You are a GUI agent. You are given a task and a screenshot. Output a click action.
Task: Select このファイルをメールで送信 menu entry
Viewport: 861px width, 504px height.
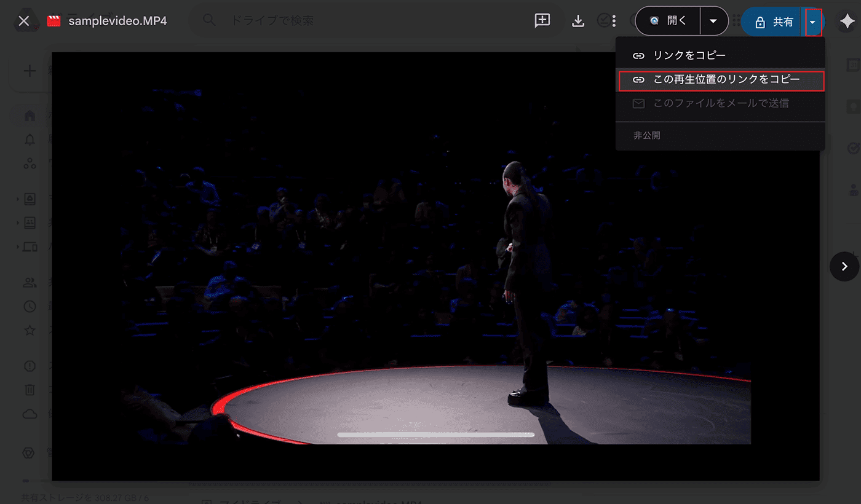(720, 103)
